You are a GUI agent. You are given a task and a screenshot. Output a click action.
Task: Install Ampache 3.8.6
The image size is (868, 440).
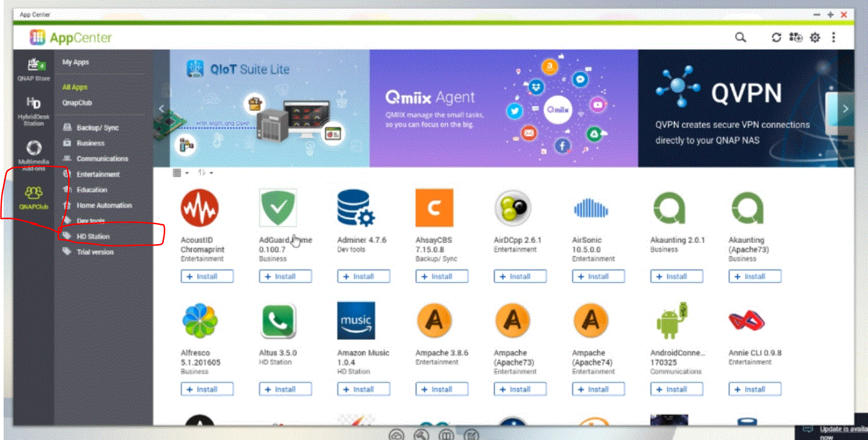[x=442, y=389]
